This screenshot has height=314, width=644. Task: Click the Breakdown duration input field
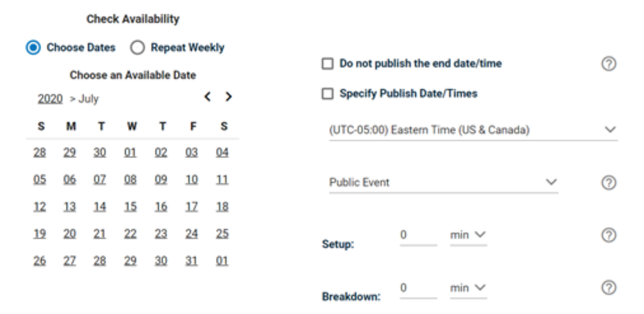pos(418,289)
